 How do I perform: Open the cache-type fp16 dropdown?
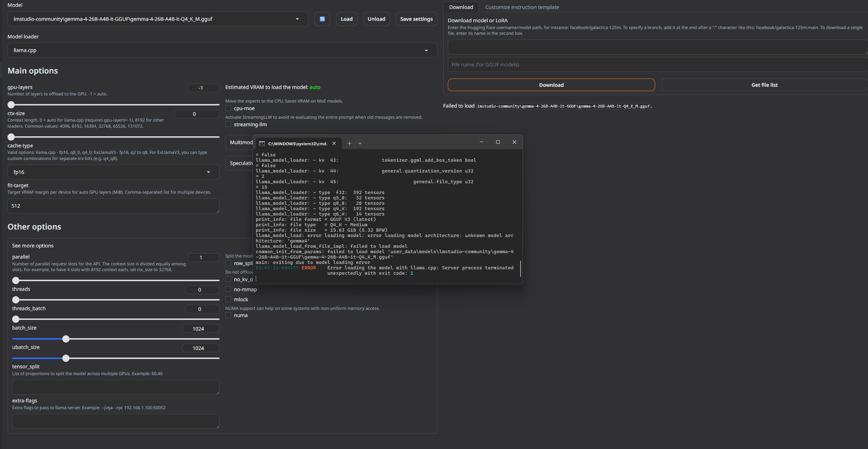[208, 172]
